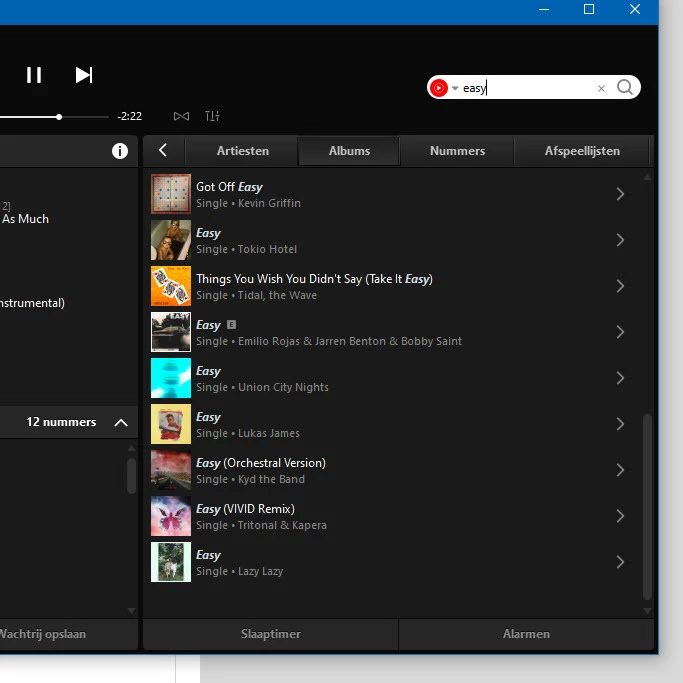Expand the Union City Nights row chevron
The width and height of the screenshot is (683, 683).
pos(620,378)
